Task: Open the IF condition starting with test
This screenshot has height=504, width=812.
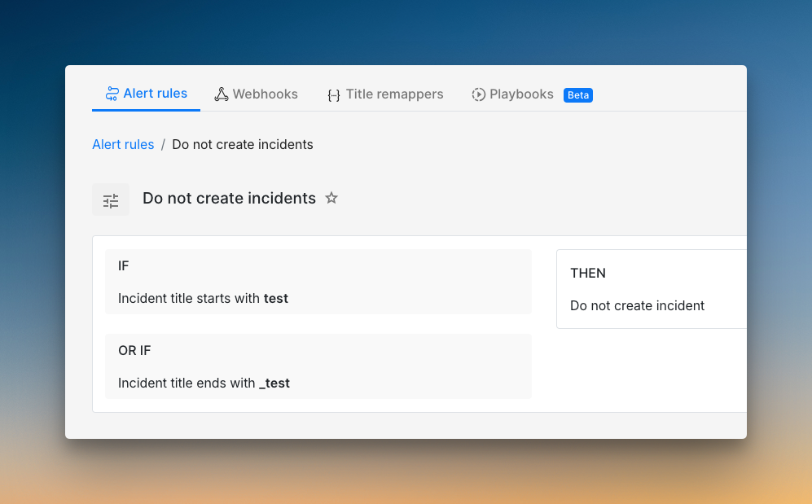Action: coord(318,282)
